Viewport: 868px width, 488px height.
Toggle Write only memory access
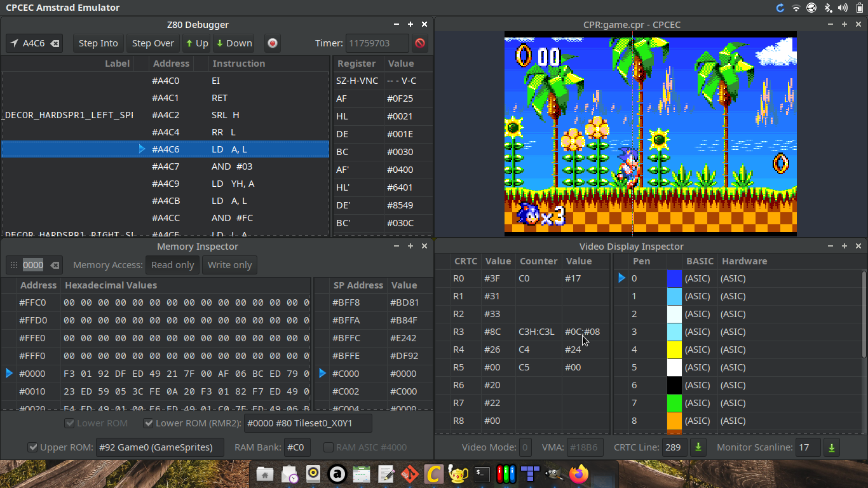pyautogui.click(x=229, y=265)
